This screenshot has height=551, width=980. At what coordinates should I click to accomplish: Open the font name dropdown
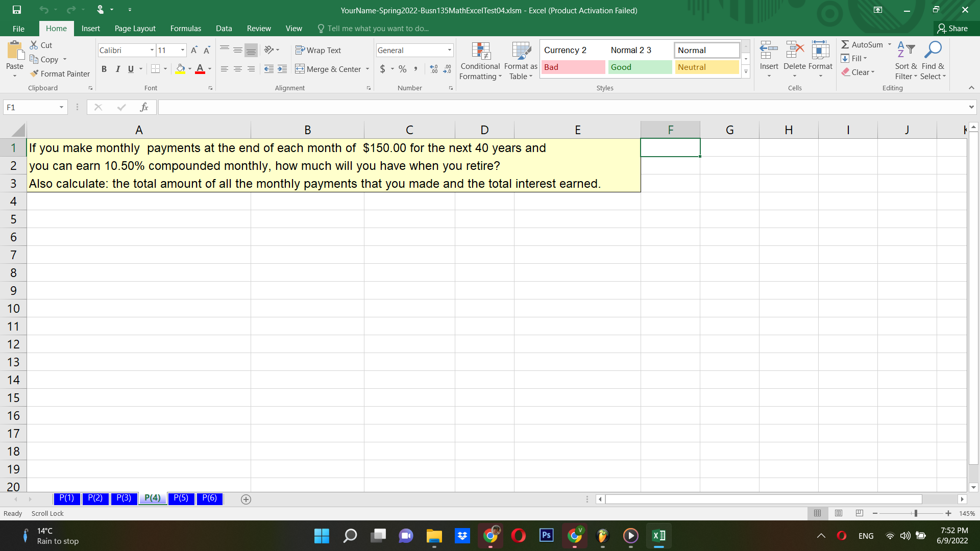coord(152,50)
